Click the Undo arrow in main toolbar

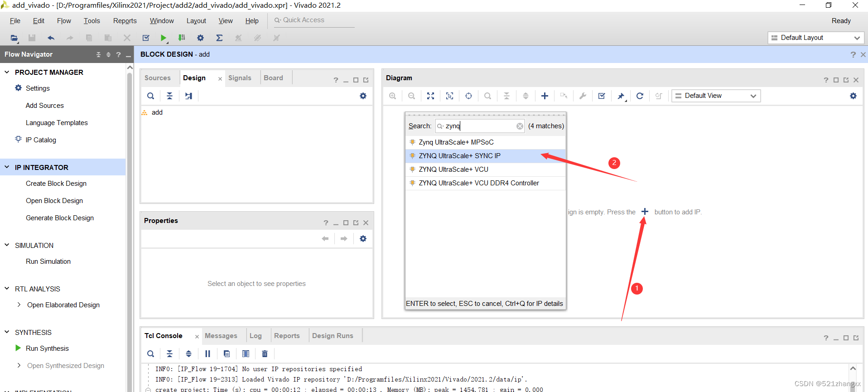[x=51, y=38]
